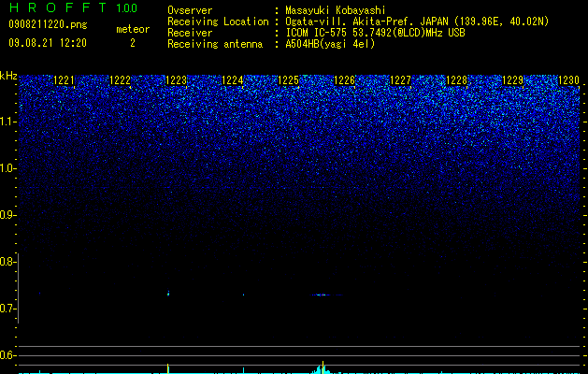This screenshot has height=374, width=588.
Task: Click the meteor count value 2
Action: click(133, 43)
